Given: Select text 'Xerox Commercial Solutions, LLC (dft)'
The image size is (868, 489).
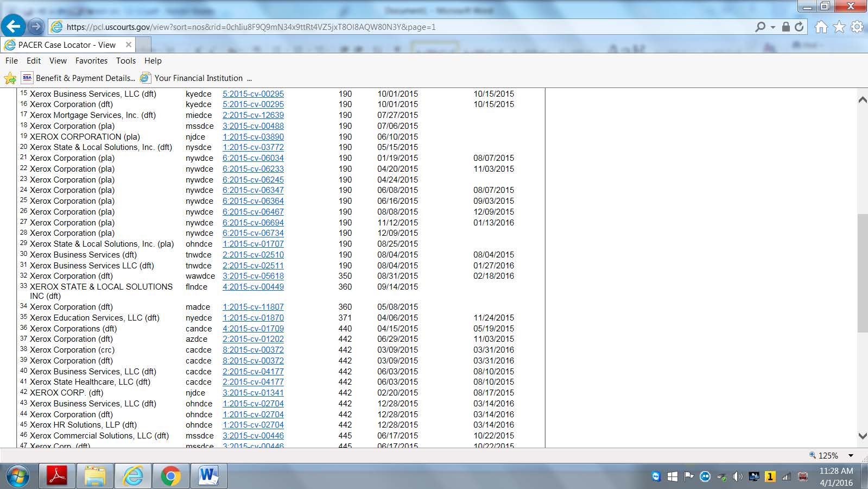Looking at the screenshot, I should point(99,436).
